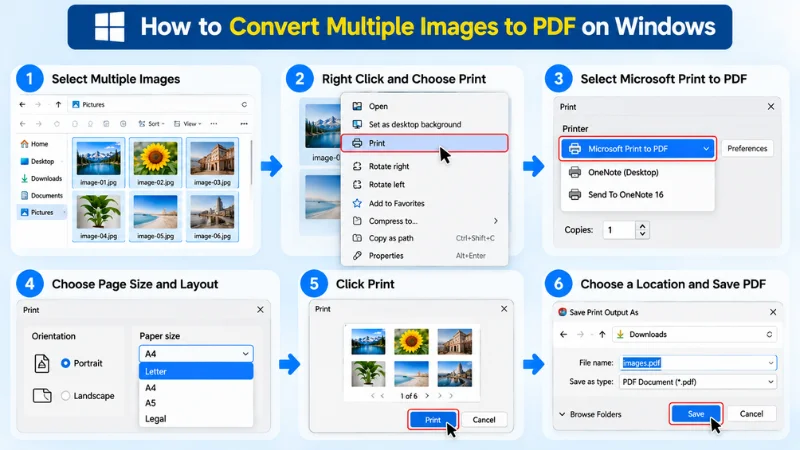Choose Legal in the paper size list
Image resolution: width=800 pixels, height=450 pixels.
pos(196,419)
